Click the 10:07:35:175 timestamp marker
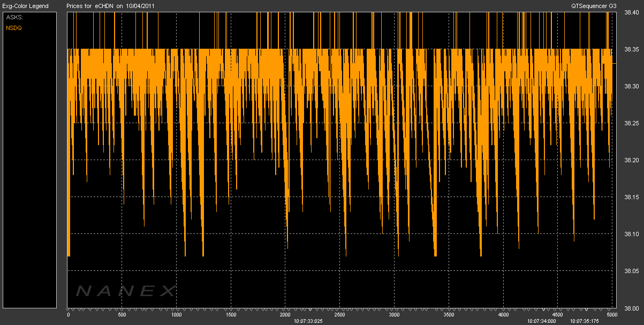The width and height of the screenshot is (644, 325). 586,321
